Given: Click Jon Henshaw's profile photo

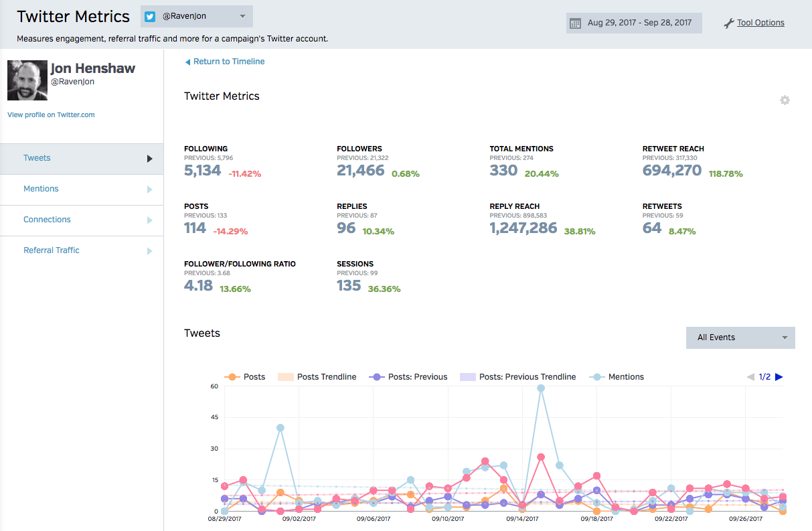Looking at the screenshot, I should click(27, 80).
